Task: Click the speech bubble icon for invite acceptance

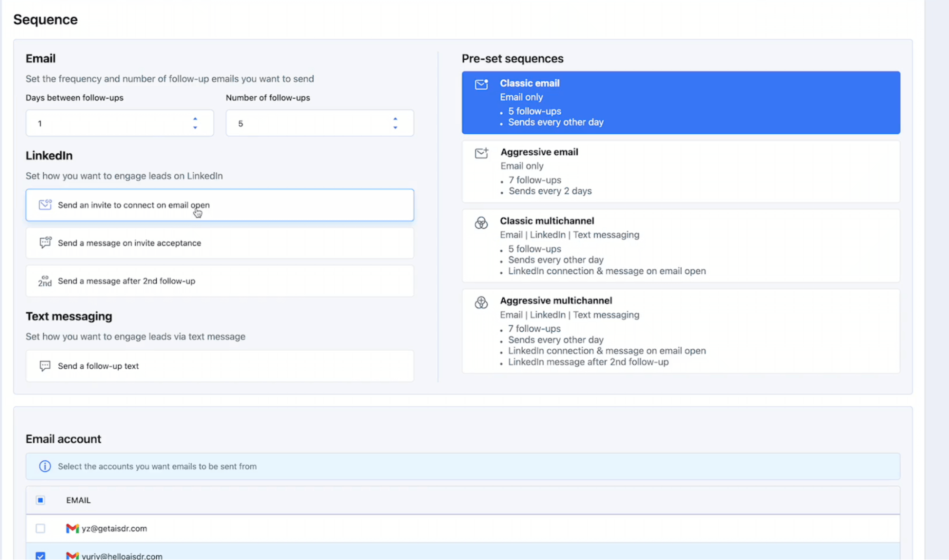Action: point(45,243)
